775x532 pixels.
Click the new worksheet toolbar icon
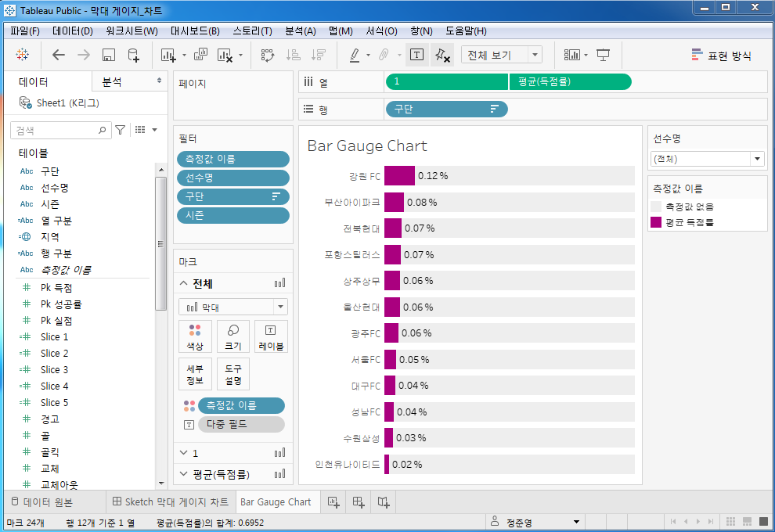point(168,55)
